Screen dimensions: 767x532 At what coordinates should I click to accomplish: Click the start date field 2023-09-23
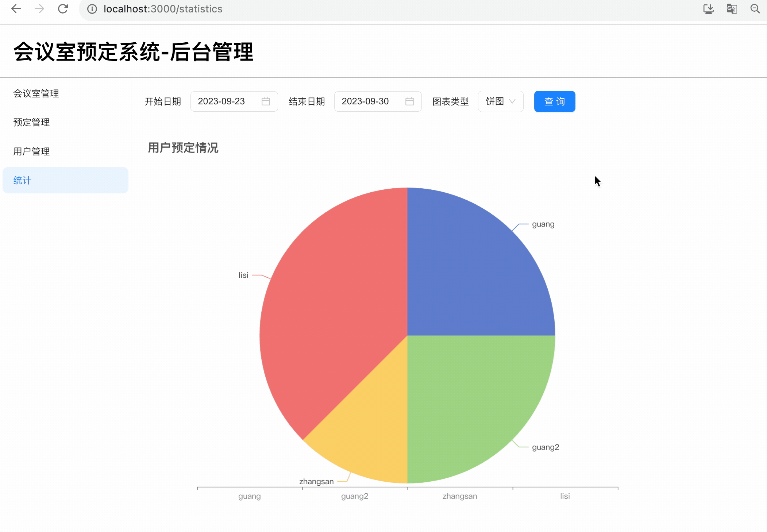tap(221, 101)
